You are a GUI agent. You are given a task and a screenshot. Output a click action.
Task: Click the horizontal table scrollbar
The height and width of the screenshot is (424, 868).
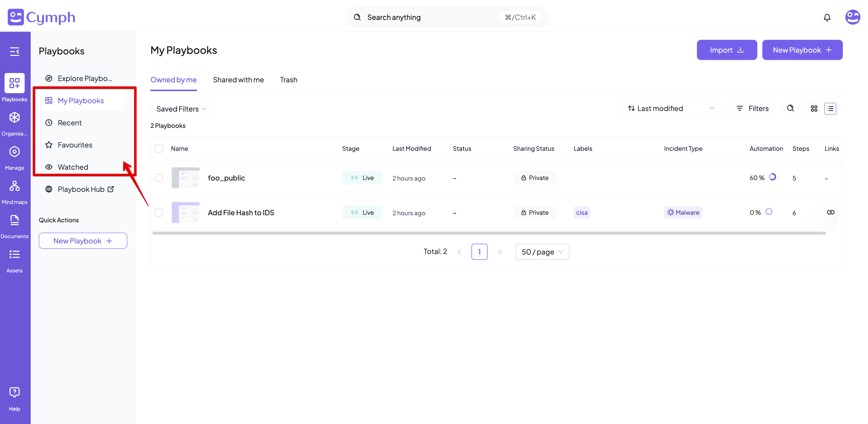[x=489, y=233]
